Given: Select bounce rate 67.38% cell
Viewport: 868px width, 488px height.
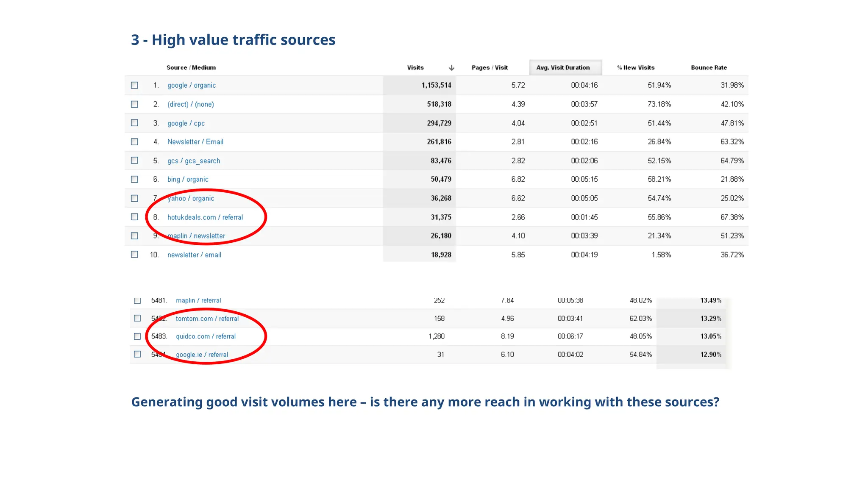Looking at the screenshot, I should [x=732, y=217].
